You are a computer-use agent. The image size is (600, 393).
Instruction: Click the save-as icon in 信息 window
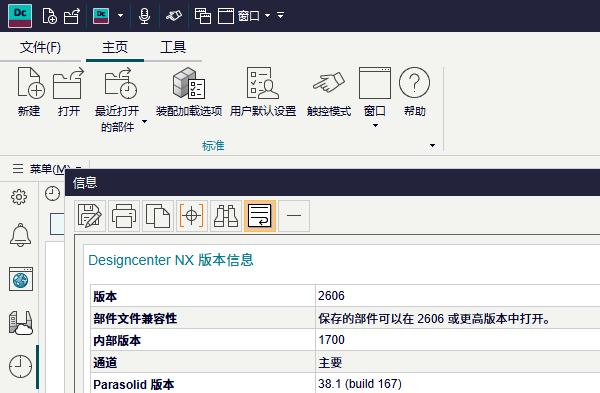pos(90,216)
